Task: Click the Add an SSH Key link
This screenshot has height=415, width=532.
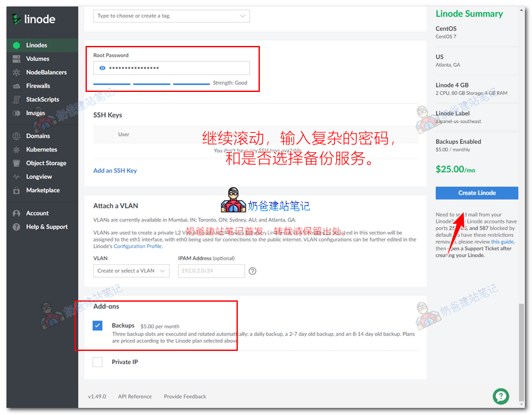Action: tap(115, 171)
